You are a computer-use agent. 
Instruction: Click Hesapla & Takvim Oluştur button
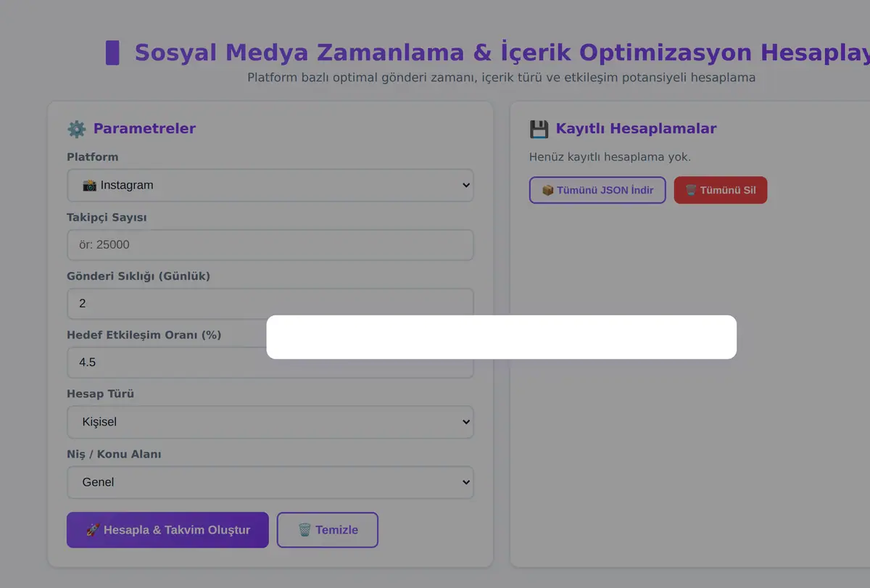[167, 530]
